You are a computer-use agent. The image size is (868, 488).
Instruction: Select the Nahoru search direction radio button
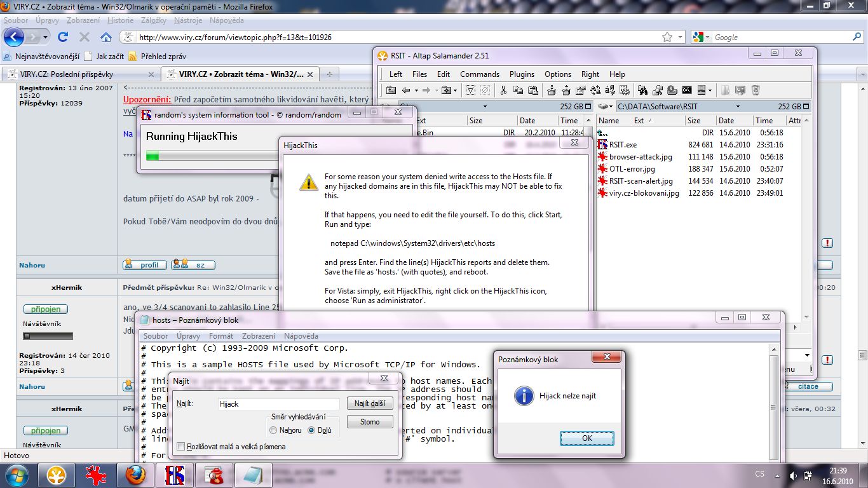[x=273, y=430]
